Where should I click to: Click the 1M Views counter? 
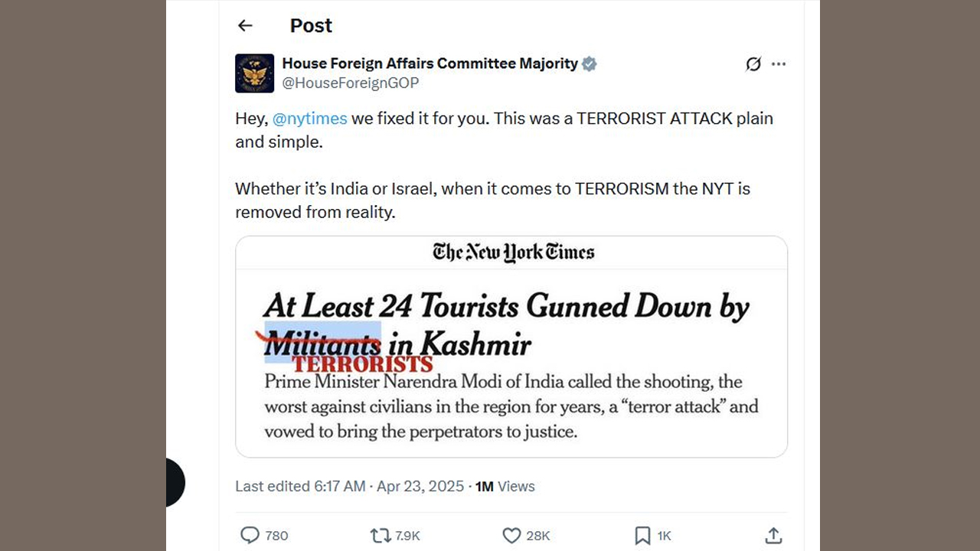click(x=505, y=486)
